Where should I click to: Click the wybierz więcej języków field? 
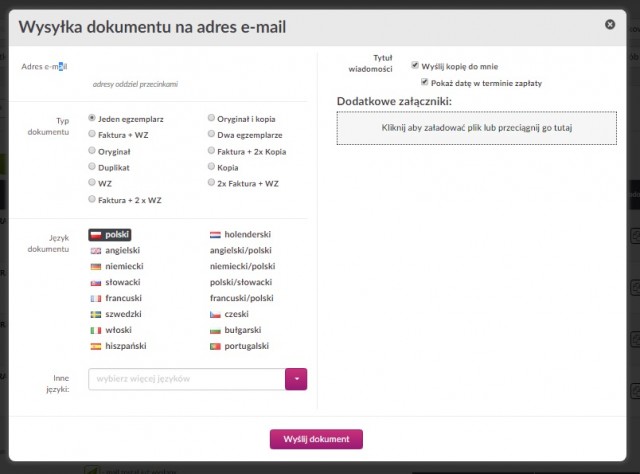[187, 379]
